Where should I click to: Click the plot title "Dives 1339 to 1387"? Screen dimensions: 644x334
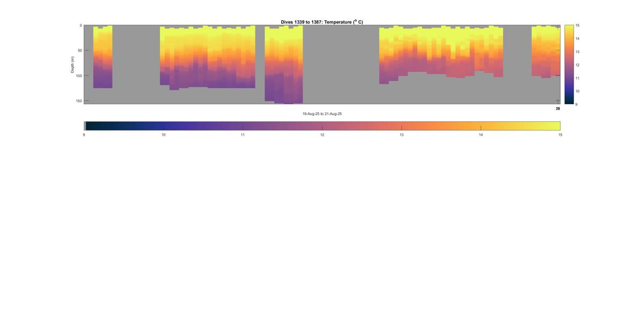pyautogui.click(x=321, y=22)
